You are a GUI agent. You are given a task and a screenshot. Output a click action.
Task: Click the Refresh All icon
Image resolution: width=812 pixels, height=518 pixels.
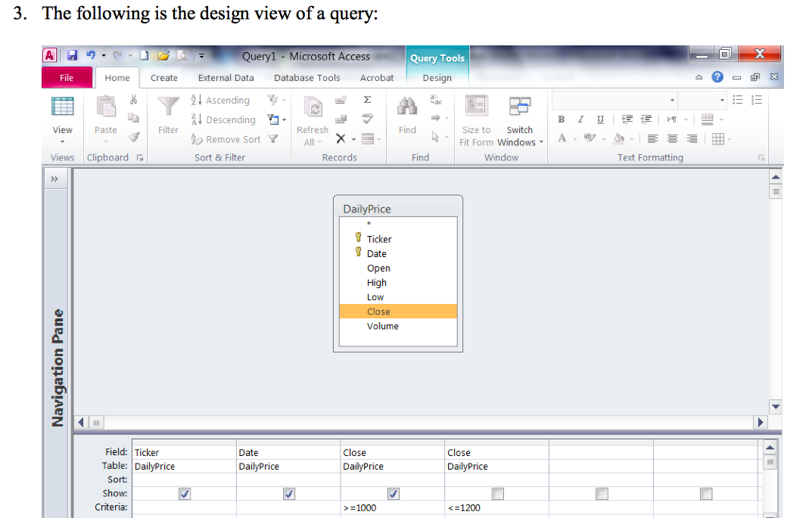tap(313, 107)
